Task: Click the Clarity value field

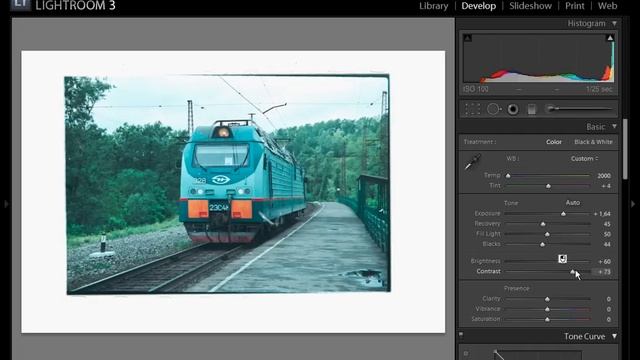Action: [x=608, y=299]
